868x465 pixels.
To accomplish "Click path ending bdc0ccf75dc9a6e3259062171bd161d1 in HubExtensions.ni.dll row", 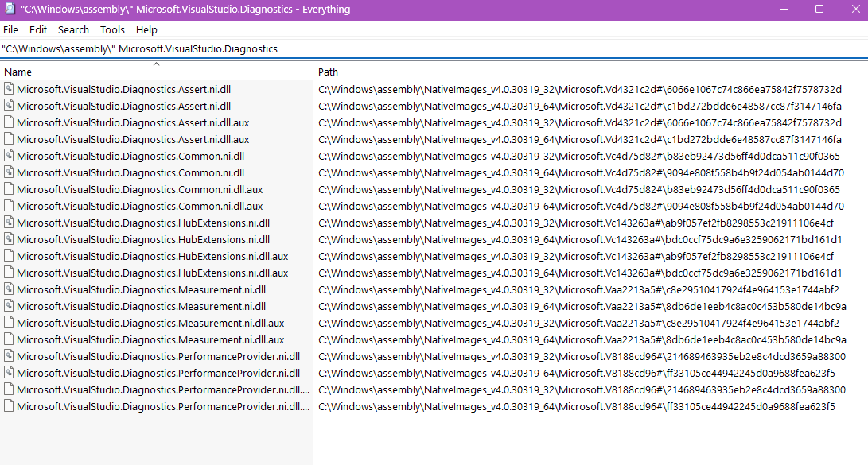I will point(580,239).
